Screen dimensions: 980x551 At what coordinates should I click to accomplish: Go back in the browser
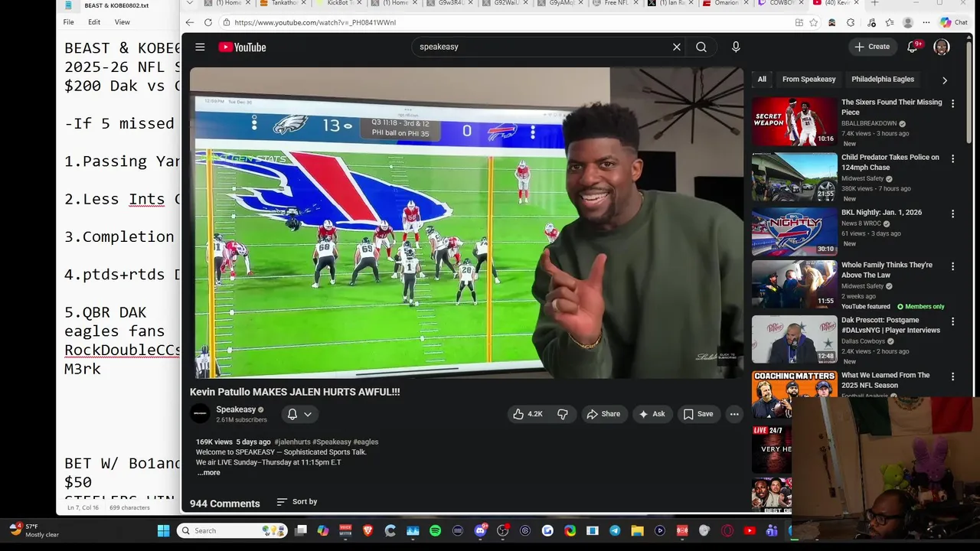point(191,22)
